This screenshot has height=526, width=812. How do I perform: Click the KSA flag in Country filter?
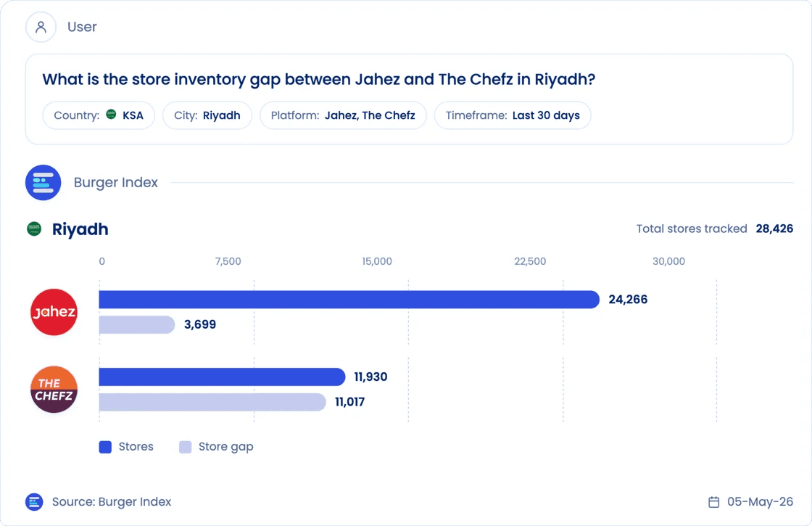tap(112, 114)
